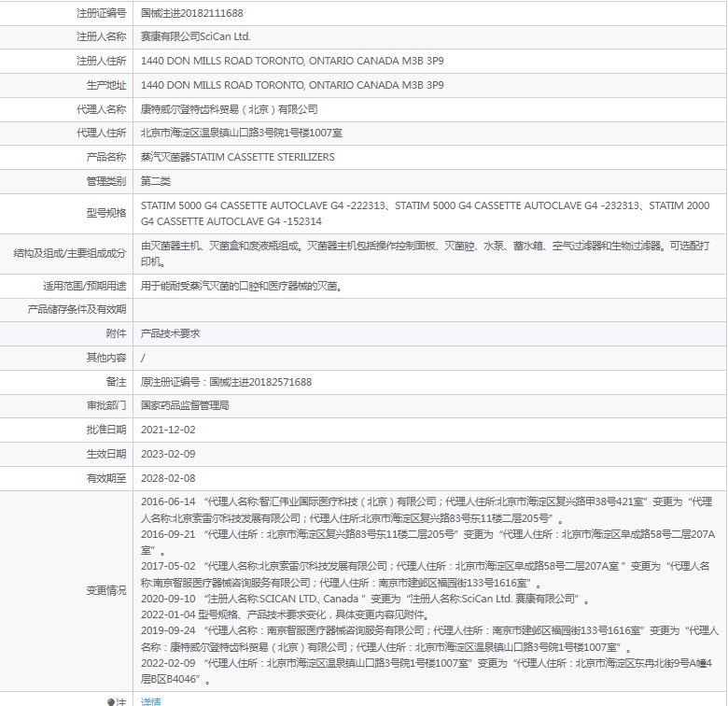Click the STATIM 5000 G4 model specification text
This screenshot has width=728, height=706.
click(x=426, y=213)
